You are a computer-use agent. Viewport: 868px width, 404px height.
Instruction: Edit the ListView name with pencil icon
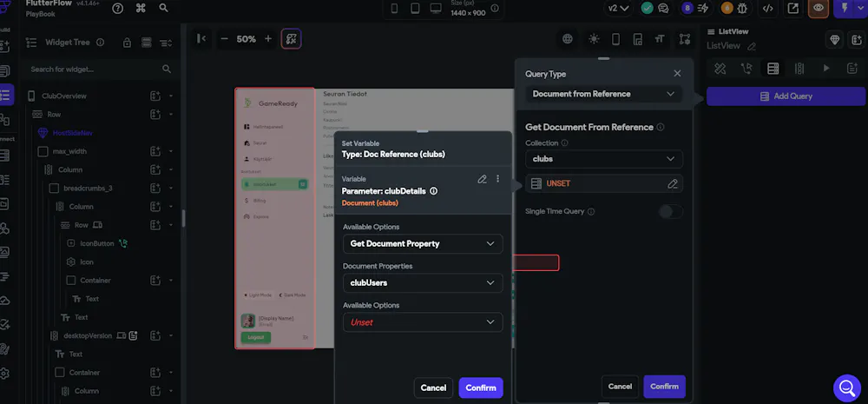click(x=752, y=47)
